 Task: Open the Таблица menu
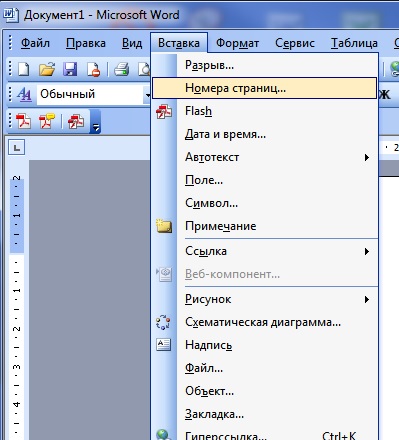point(354,43)
